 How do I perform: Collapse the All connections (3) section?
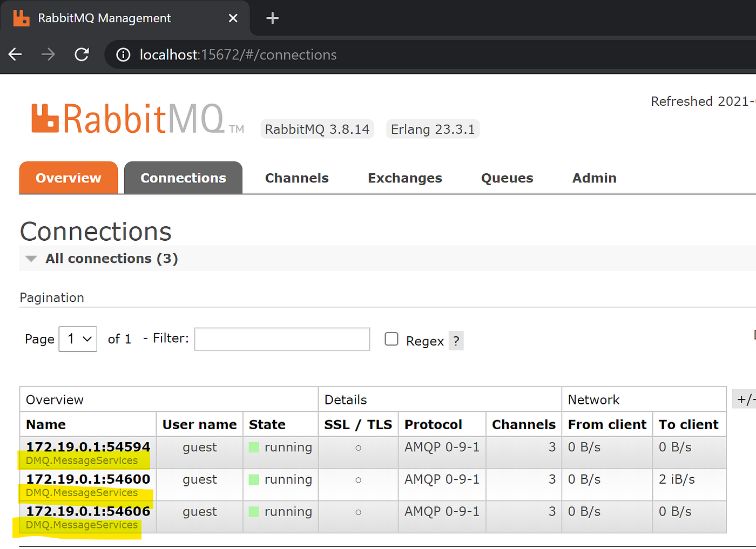click(31, 258)
